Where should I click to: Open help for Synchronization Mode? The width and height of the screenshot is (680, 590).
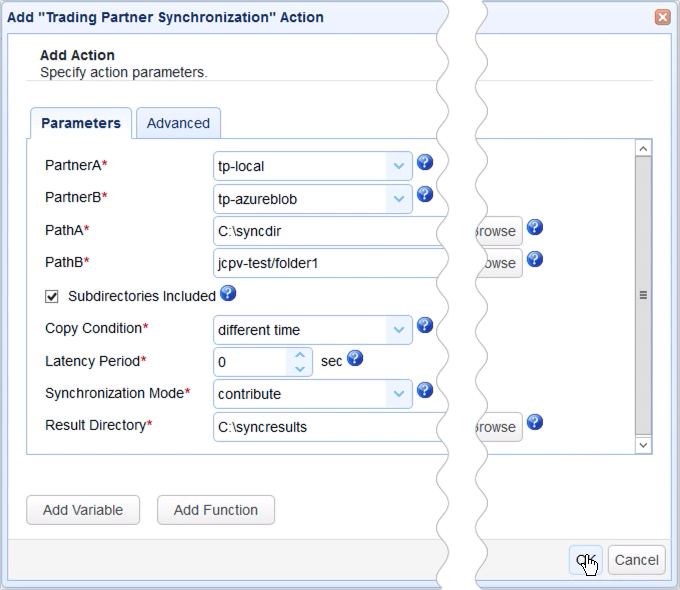(x=424, y=391)
